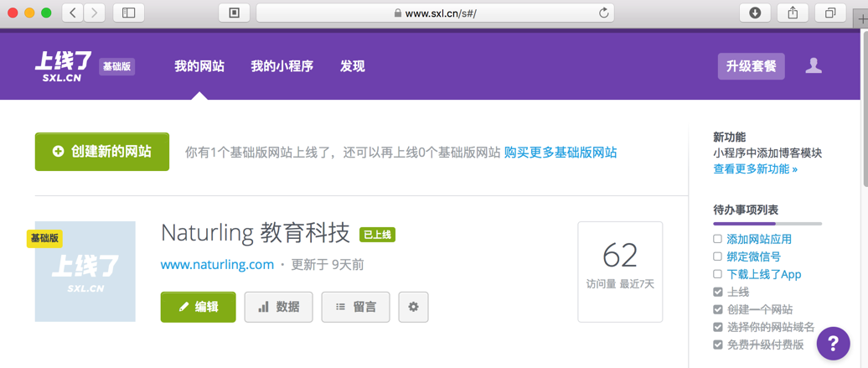This screenshot has width=868, height=368.
Task: Click 小程序中添加博客模块 text
Action: pos(767,153)
